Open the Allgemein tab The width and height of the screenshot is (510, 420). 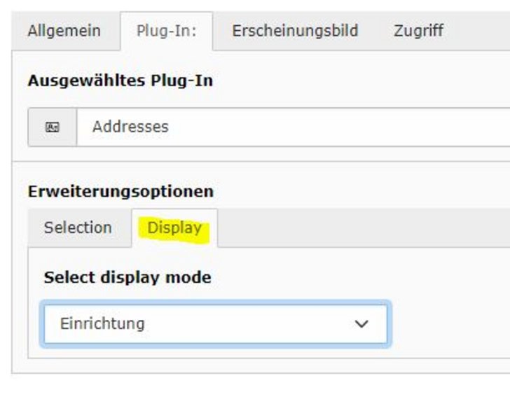[64, 31]
